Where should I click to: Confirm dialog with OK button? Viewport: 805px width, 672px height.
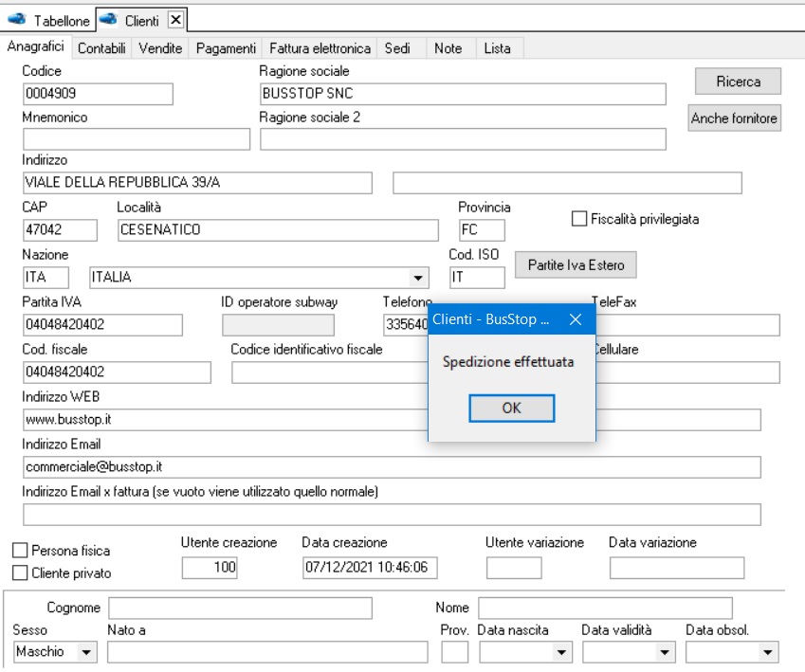click(x=511, y=409)
